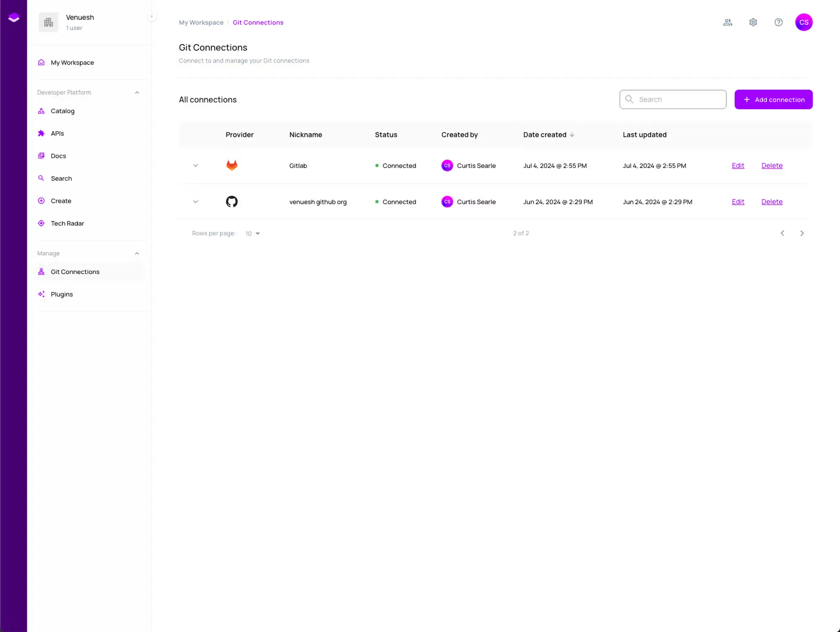
Task: Click the Add connection button
Action: pyautogui.click(x=773, y=100)
